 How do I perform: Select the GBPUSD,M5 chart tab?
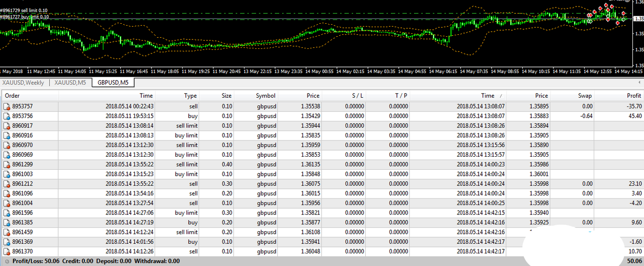113,83
